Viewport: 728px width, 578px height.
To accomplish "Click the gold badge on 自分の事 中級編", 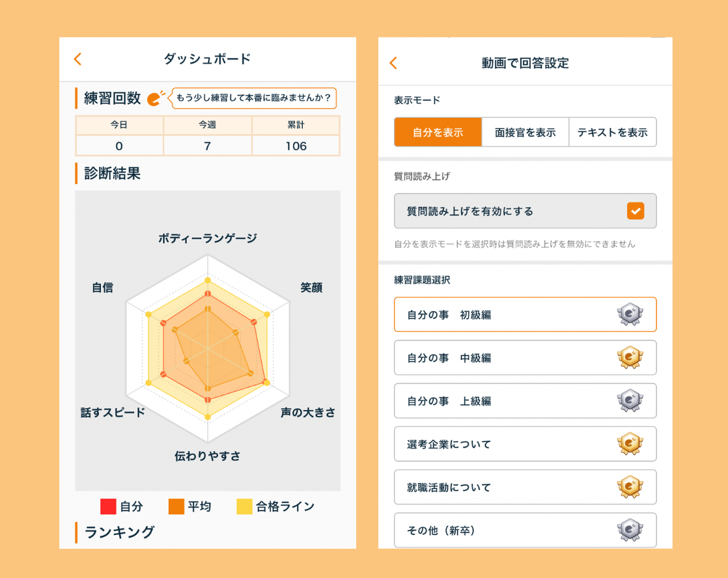I will click(629, 358).
